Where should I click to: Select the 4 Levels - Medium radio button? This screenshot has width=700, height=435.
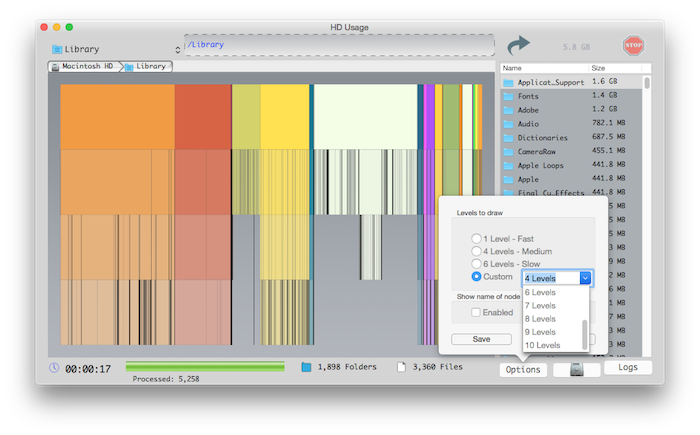click(476, 251)
